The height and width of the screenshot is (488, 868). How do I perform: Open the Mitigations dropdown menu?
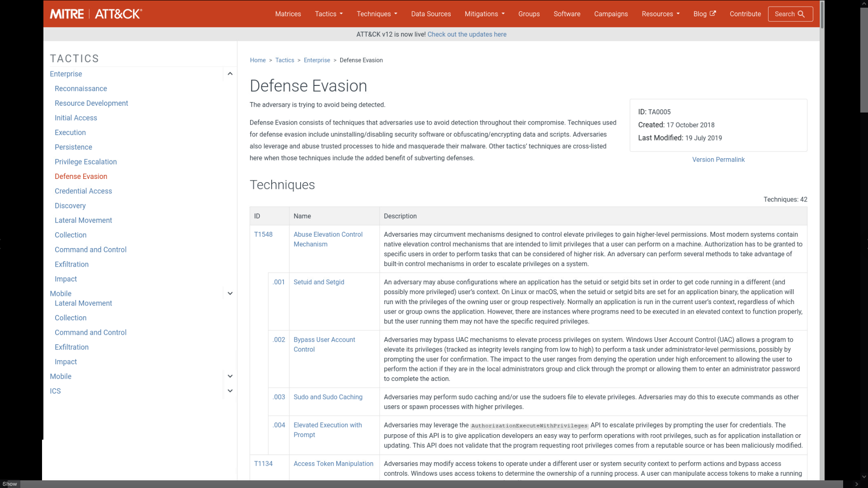click(x=484, y=14)
